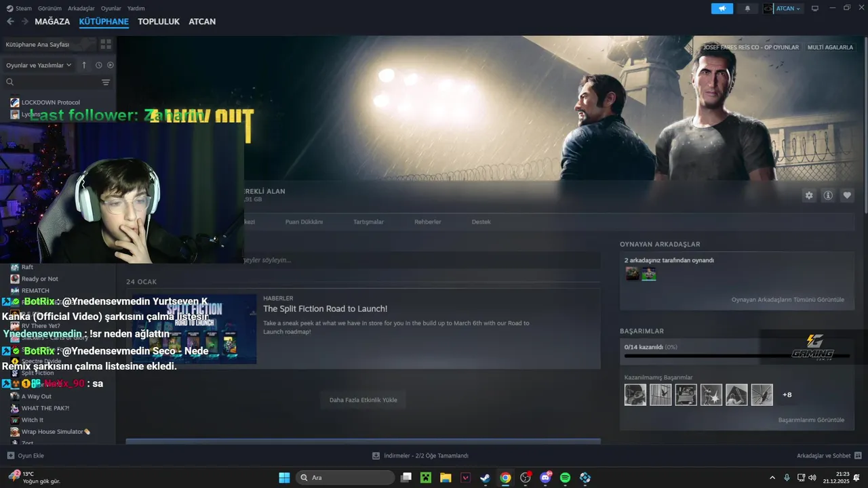Open the Puan Dükkânı tab
Screen dimensions: 868x488
[x=304, y=222]
